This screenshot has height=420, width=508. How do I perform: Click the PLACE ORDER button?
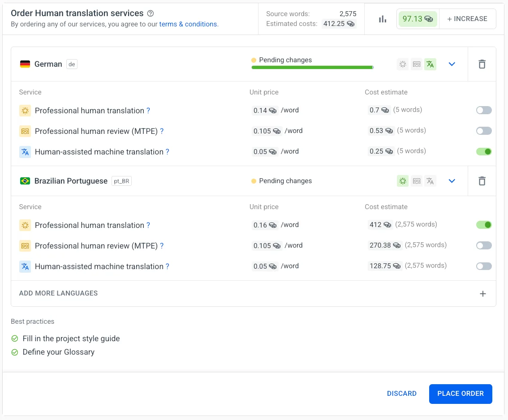point(461,394)
